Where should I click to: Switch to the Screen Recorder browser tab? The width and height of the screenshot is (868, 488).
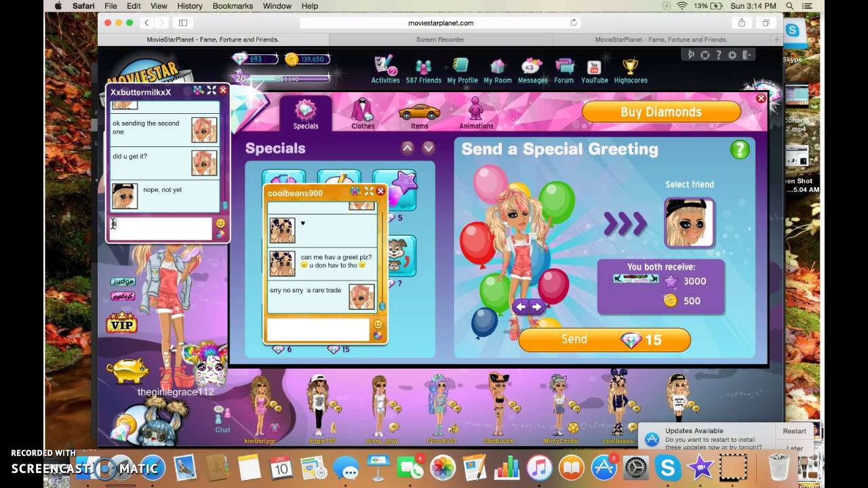pos(440,39)
